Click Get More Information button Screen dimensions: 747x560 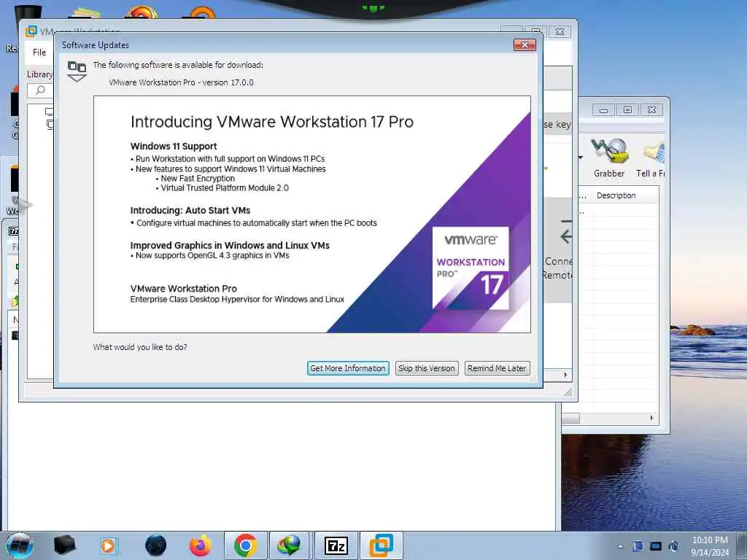(x=348, y=368)
